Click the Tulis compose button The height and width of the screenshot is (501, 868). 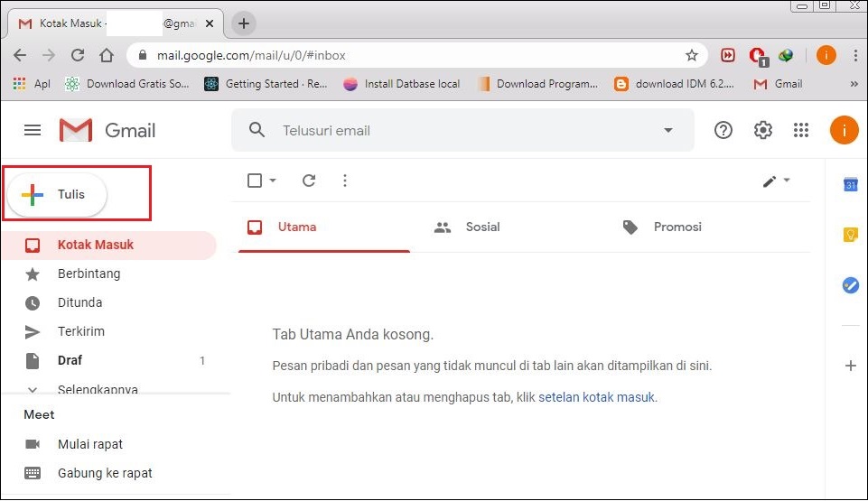coord(58,194)
